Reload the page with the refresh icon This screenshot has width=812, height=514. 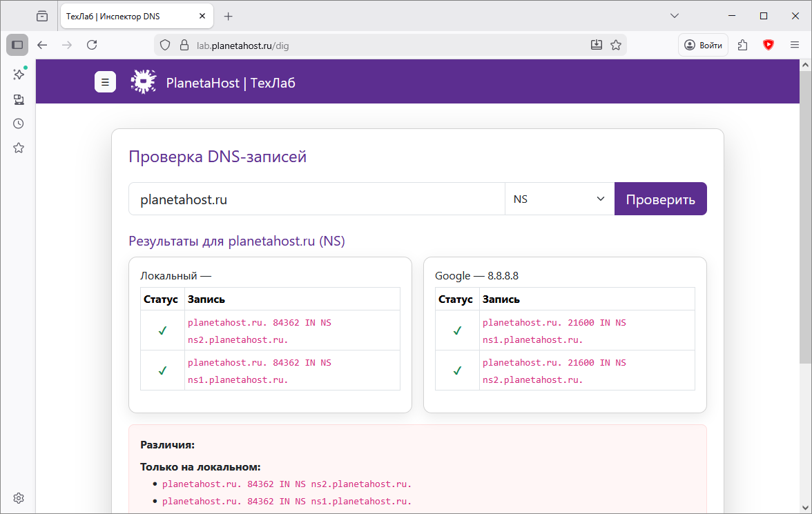point(92,45)
